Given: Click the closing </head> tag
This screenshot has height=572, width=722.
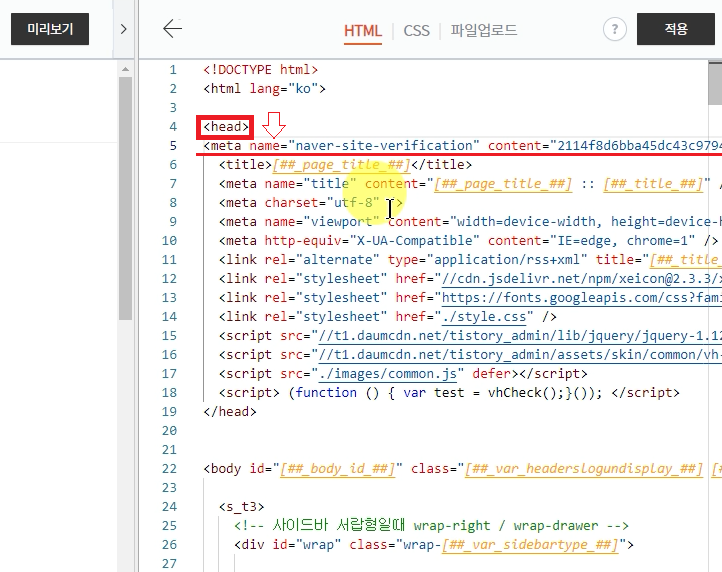Looking at the screenshot, I should pyautogui.click(x=230, y=411).
